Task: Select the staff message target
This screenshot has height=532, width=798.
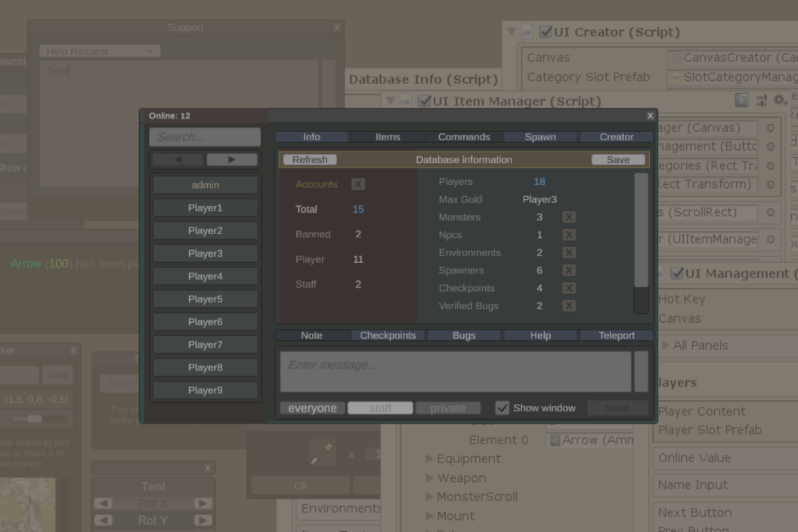Action: [380, 408]
